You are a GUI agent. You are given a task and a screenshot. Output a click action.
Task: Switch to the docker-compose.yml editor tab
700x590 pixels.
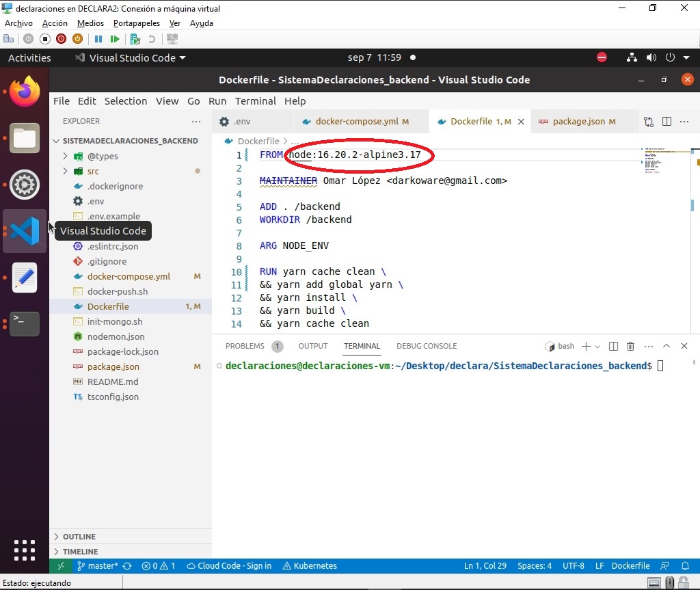pyautogui.click(x=356, y=122)
